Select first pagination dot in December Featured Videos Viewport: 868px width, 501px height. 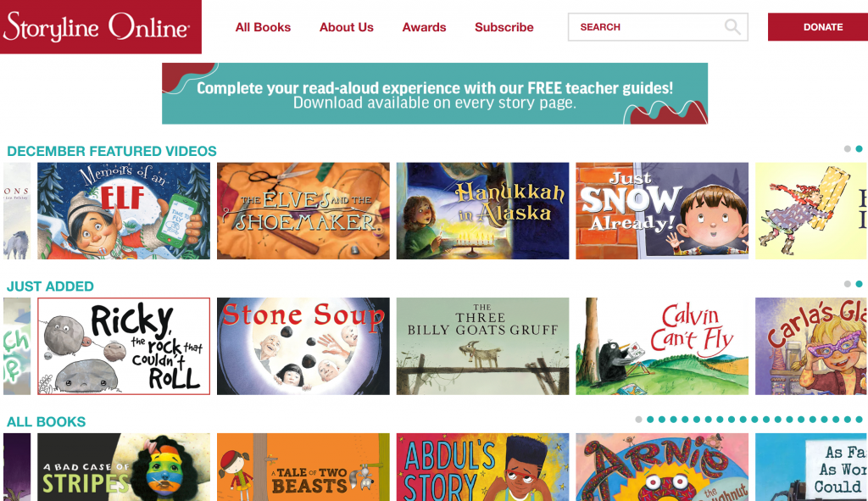click(847, 149)
